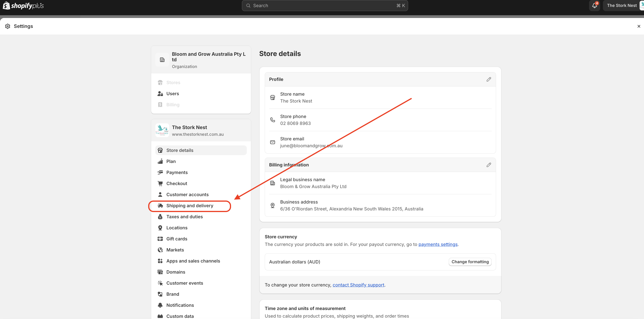Viewport: 644px width, 319px height.
Task: Open Checkout settings
Action: point(201,183)
